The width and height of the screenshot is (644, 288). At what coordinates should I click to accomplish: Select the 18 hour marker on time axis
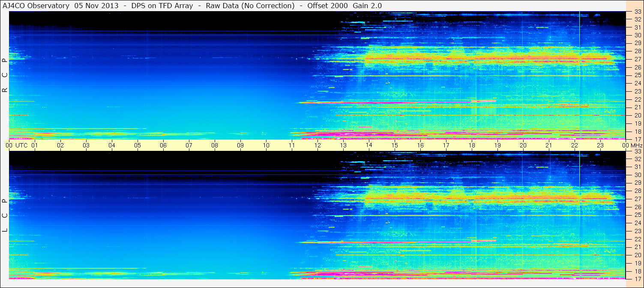pos(472,145)
